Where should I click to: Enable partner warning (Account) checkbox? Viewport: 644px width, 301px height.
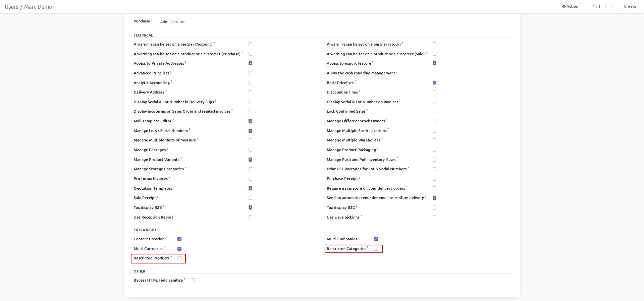(250, 44)
